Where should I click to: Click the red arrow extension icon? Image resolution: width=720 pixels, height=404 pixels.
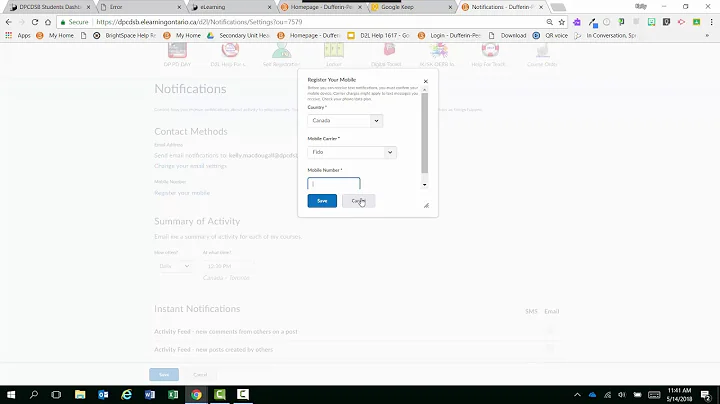[681, 22]
